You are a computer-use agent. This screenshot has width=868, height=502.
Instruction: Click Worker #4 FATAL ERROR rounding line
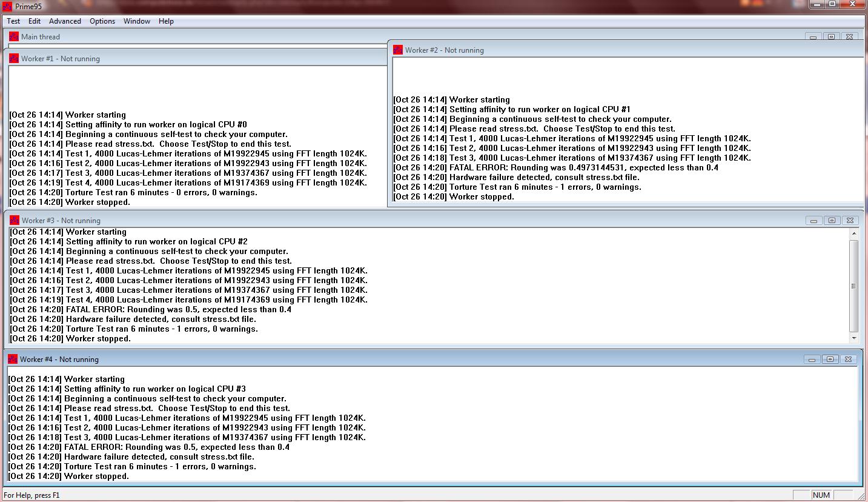[x=148, y=447]
